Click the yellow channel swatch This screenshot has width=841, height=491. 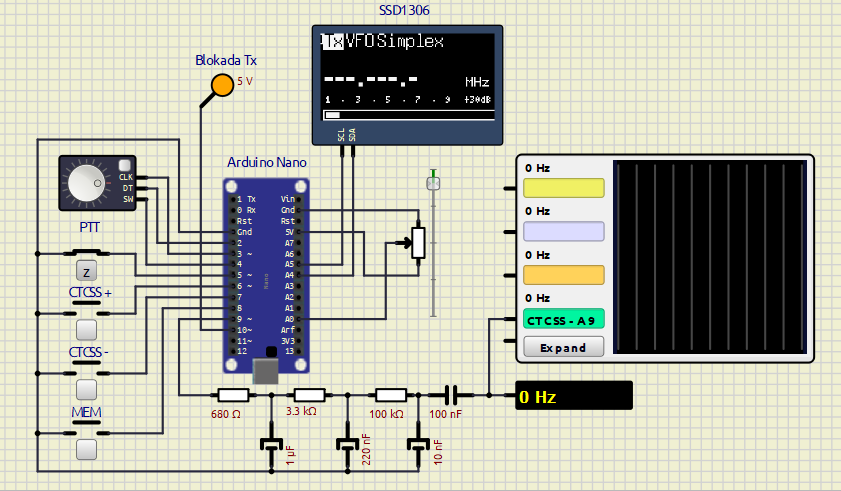pos(564,188)
